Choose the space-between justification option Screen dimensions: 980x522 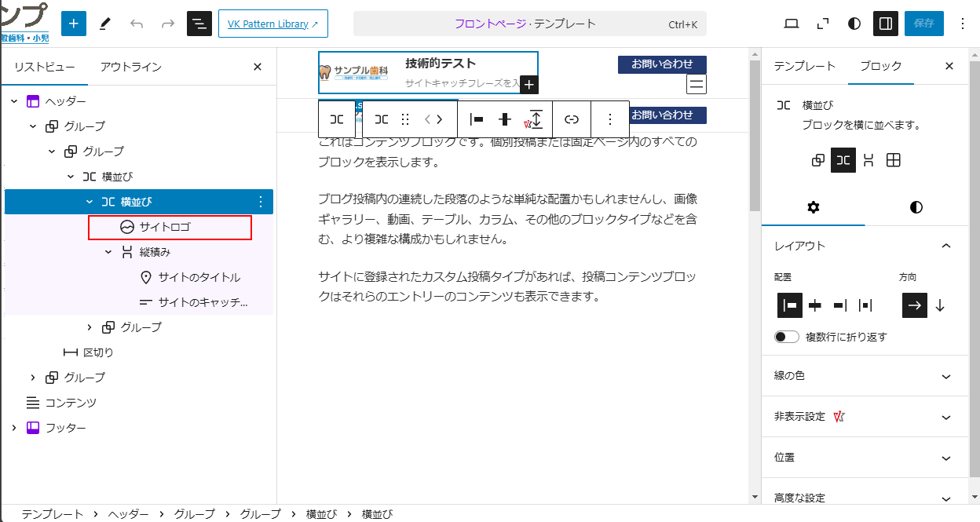(865, 305)
